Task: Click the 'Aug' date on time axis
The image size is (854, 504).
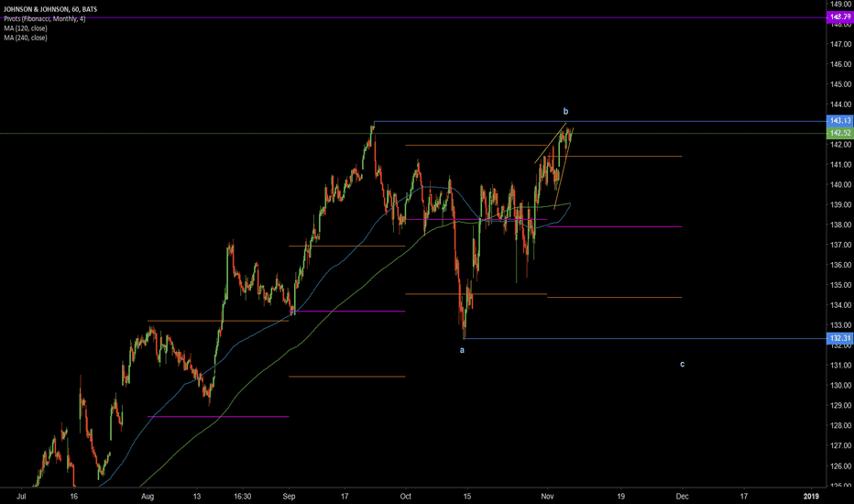Action: point(148,497)
